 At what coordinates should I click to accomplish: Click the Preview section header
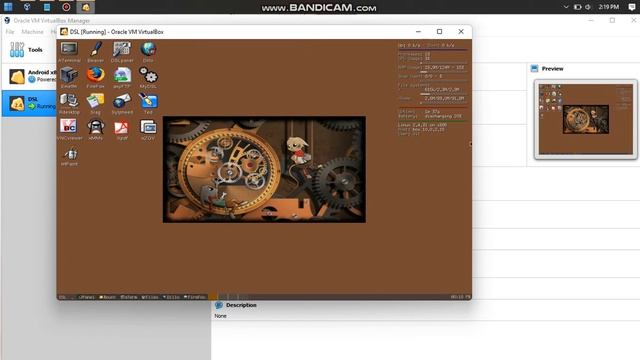point(552,69)
